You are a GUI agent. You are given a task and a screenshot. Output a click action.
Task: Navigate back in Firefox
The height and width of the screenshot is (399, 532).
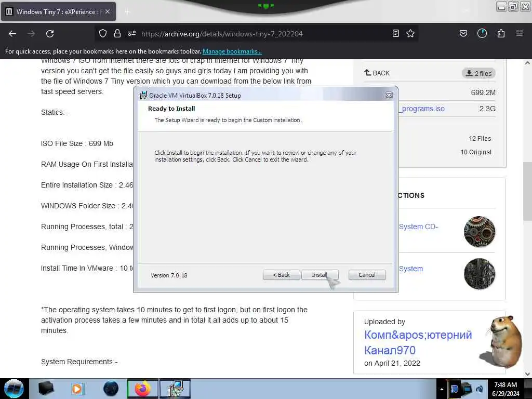pos(12,34)
